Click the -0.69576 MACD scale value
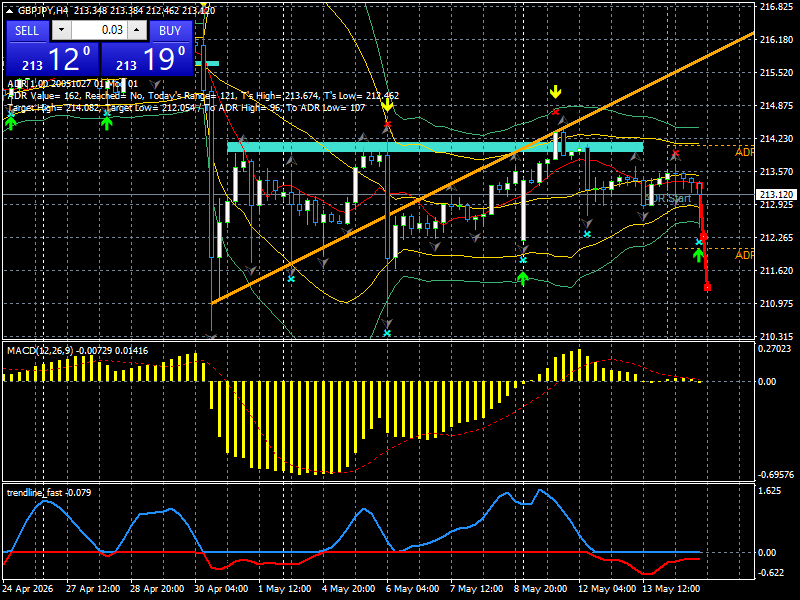The height and width of the screenshot is (600, 800). (x=776, y=474)
